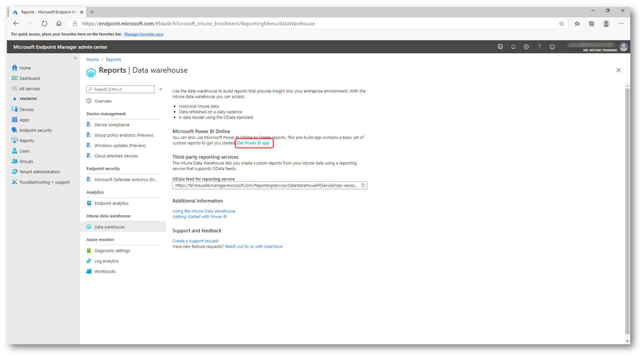Click Create a support request

point(195,241)
